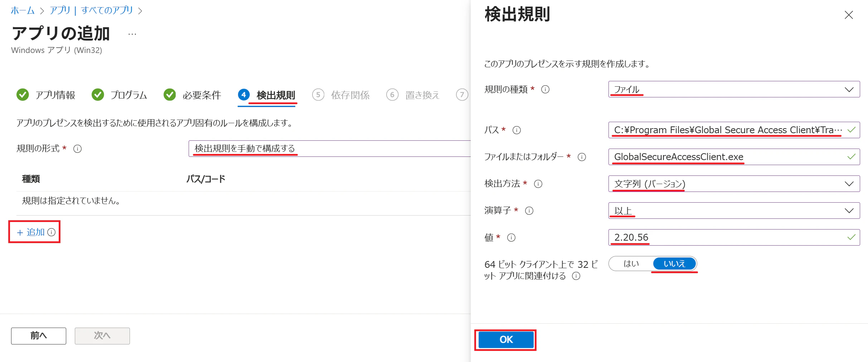Viewport: 868px width, 362px height.
Task: Select はい toggle option
Action: [x=631, y=264]
